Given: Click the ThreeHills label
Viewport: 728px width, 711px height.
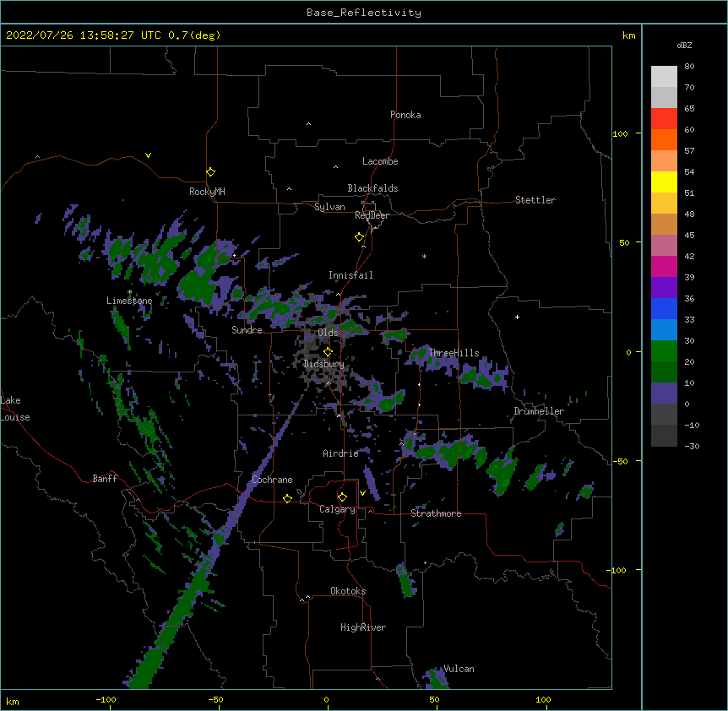Looking at the screenshot, I should 454,353.
